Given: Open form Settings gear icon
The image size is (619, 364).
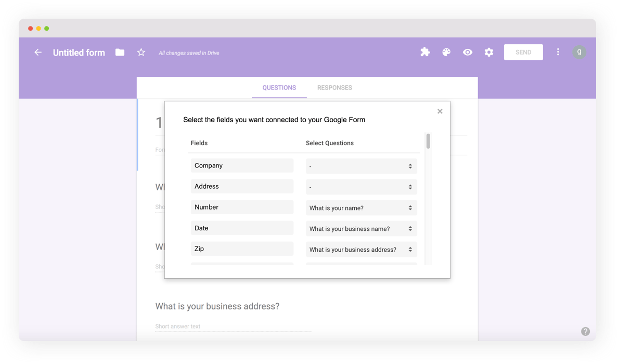Looking at the screenshot, I should (x=488, y=52).
